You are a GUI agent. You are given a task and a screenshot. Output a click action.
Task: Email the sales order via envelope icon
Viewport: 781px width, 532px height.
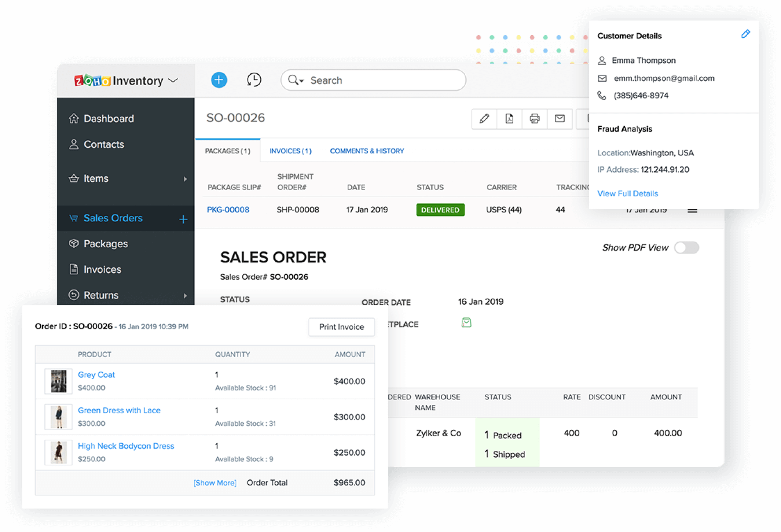[560, 119]
